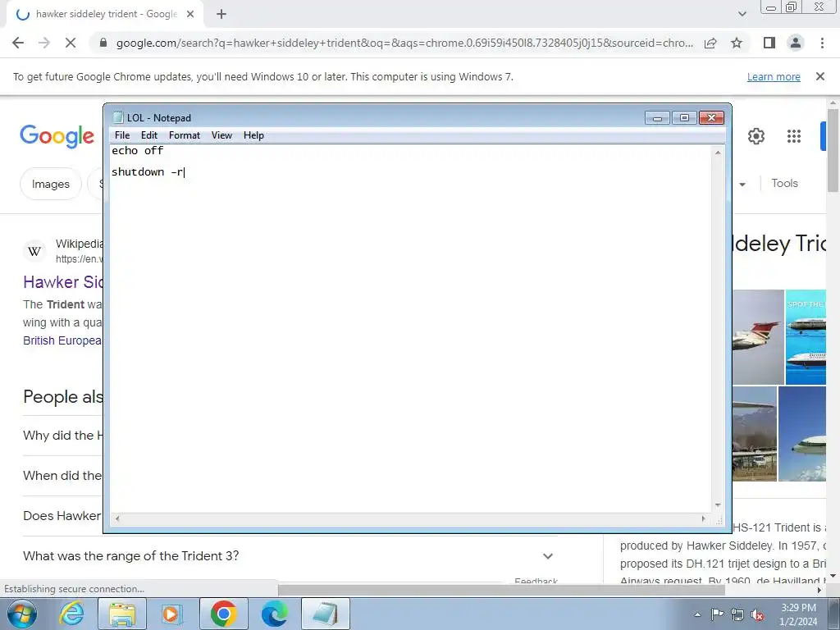Click Chrome page vertical scrollbar thumb
This screenshot has width=840, height=630.
(x=833, y=150)
